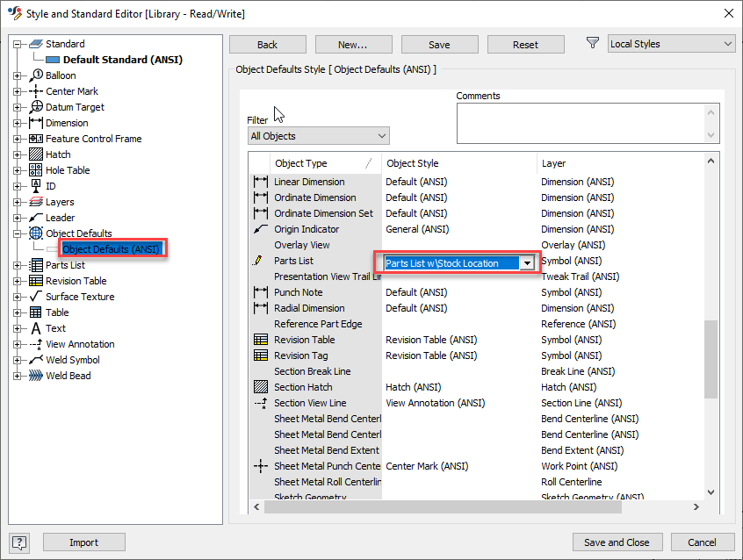Click the Save and Close button

coord(617,542)
